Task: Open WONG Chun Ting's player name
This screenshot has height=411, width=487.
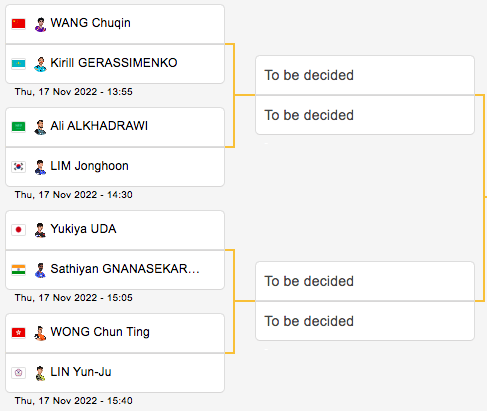Action: (100, 332)
